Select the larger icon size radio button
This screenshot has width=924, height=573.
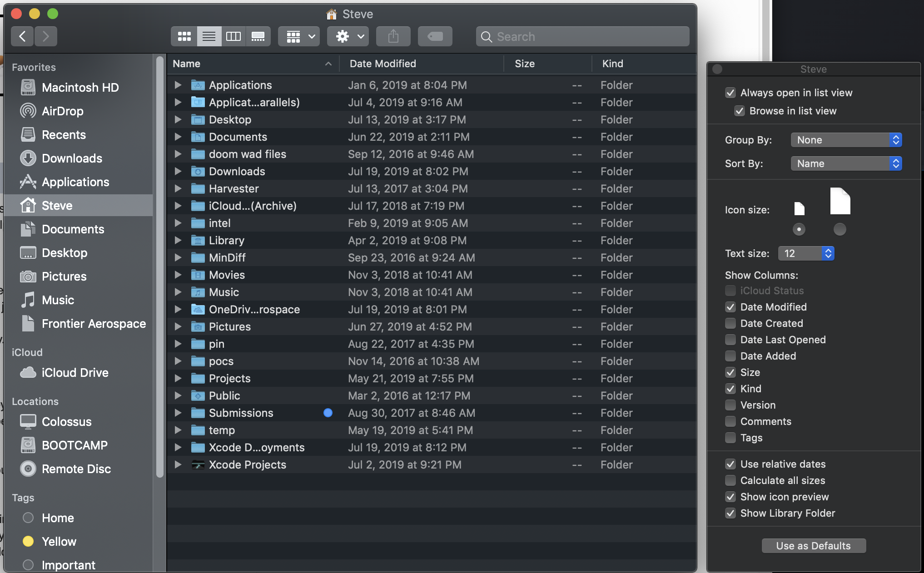(x=840, y=229)
